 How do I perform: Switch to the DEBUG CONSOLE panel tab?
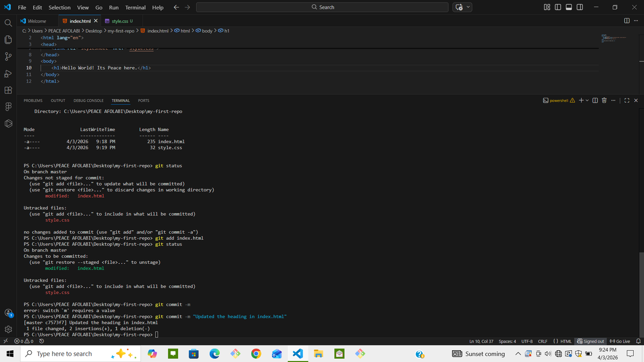(89, 100)
